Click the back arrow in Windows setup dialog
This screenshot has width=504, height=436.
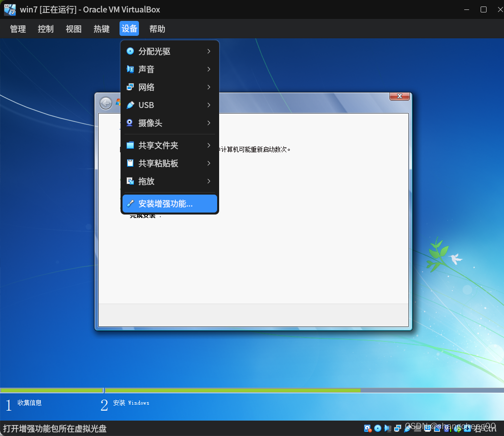[106, 103]
